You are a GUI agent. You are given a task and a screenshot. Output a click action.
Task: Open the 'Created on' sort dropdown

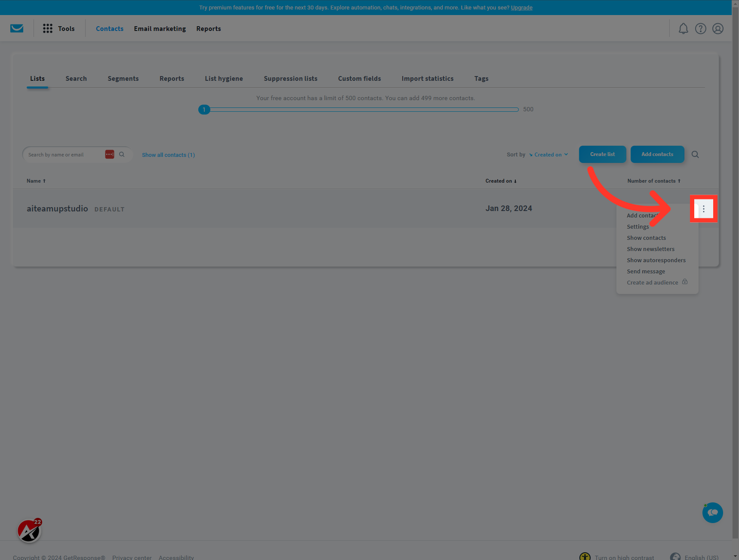click(x=549, y=154)
